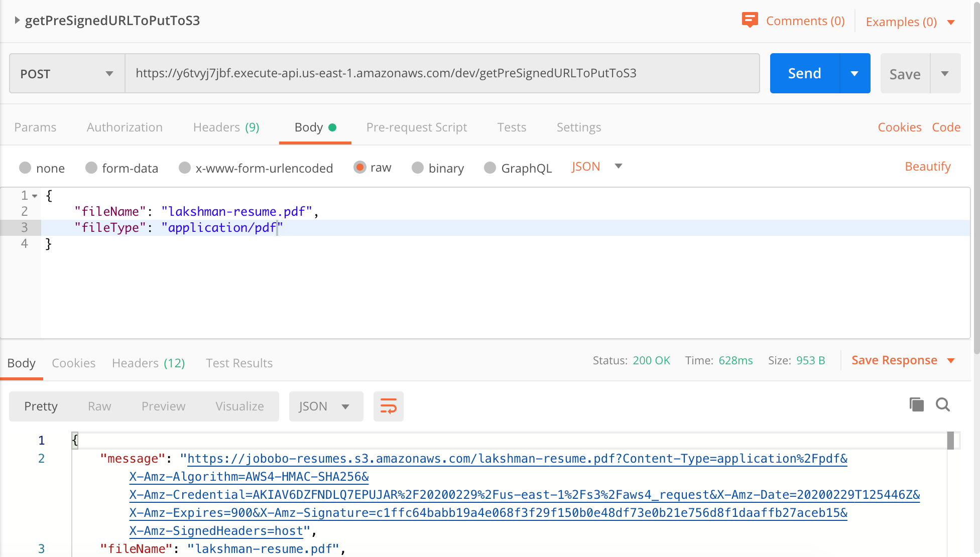Open the Send button dropdown arrow
The image size is (980, 557).
pos(854,73)
